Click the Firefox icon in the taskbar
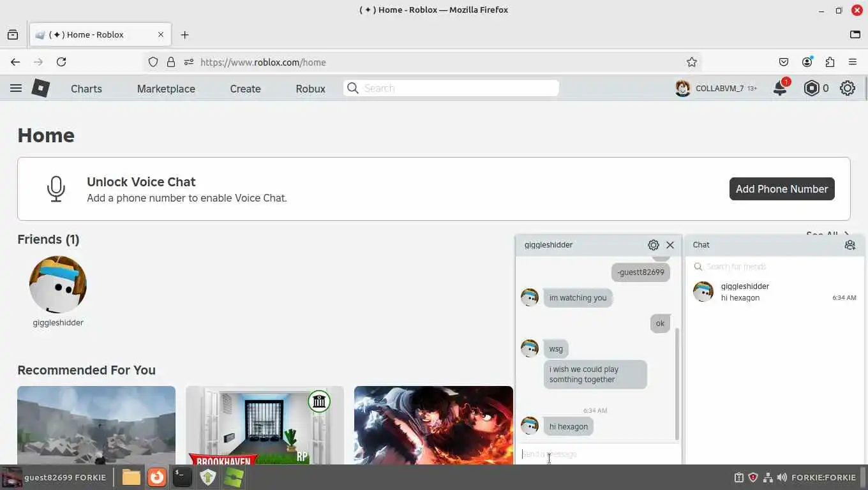868x490 pixels. click(156, 477)
